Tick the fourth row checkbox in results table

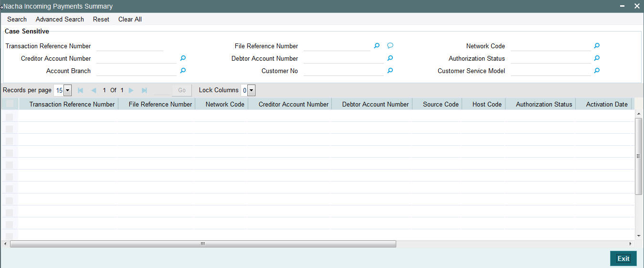(10, 153)
